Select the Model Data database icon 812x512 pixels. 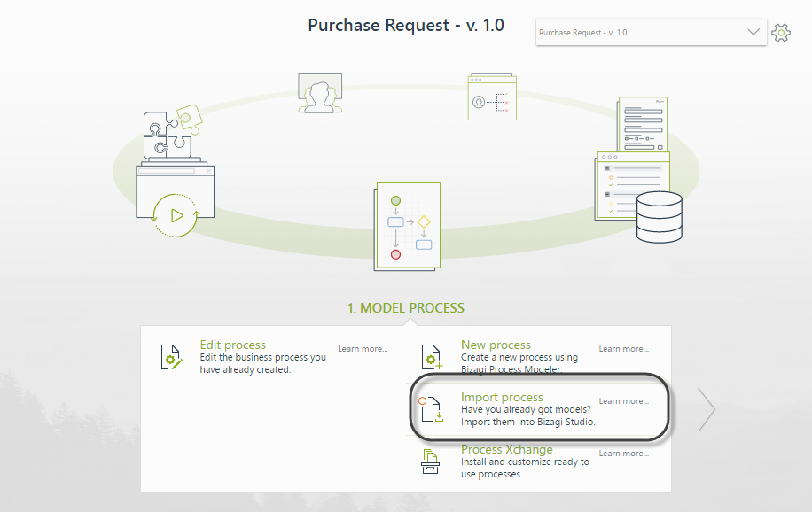click(x=659, y=217)
